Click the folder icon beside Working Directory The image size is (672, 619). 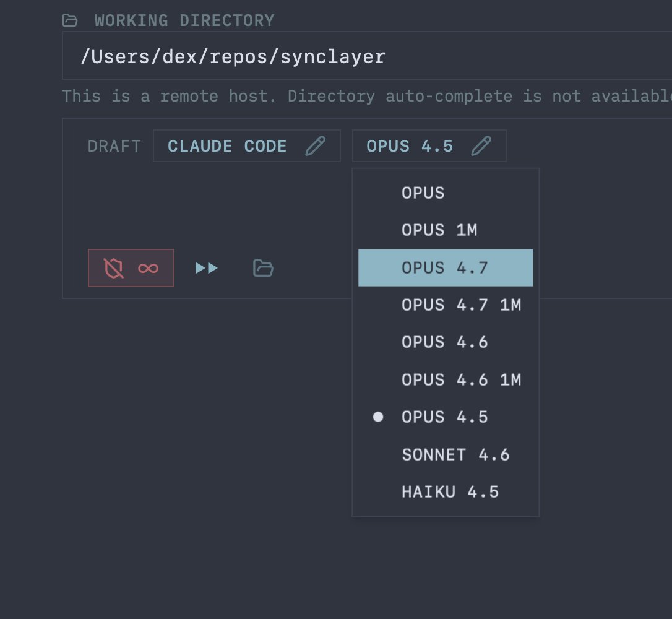[70, 20]
